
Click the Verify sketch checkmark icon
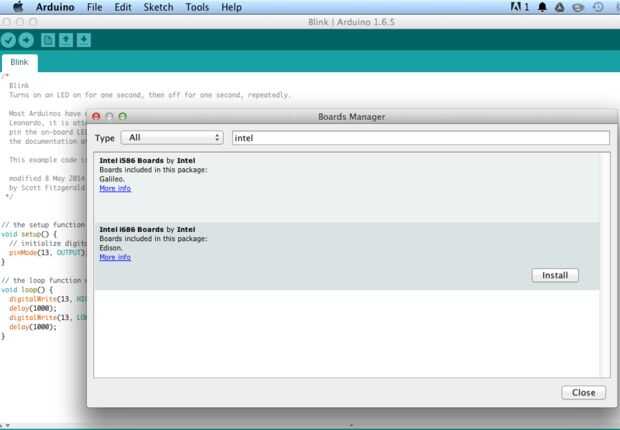click(x=8, y=40)
